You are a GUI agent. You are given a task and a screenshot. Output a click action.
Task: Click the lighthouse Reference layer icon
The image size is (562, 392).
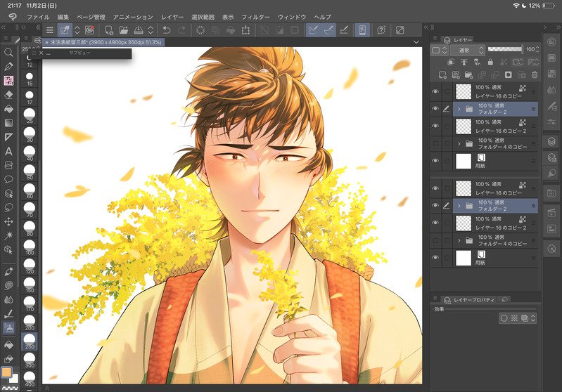(x=464, y=62)
